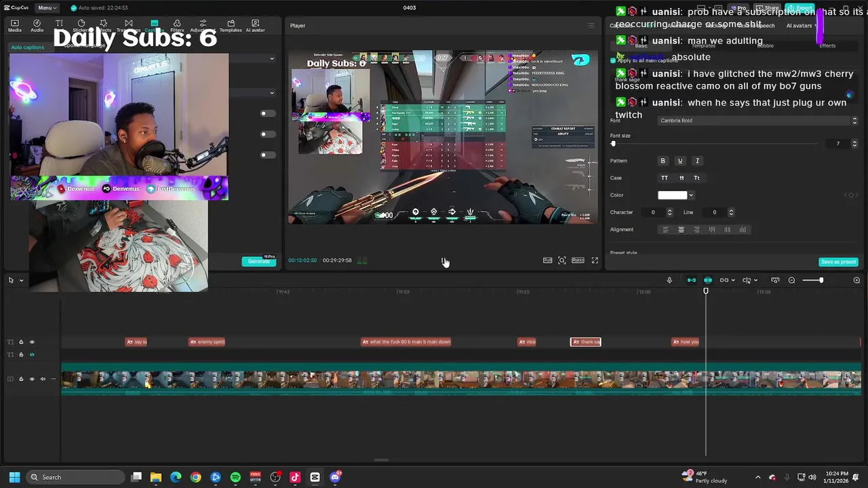Click the font size stepper arrows

(x=854, y=144)
